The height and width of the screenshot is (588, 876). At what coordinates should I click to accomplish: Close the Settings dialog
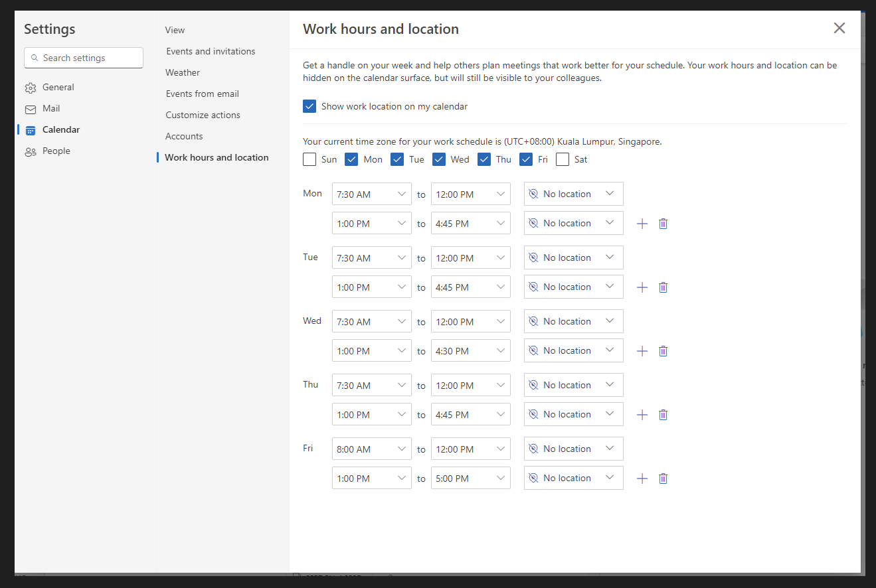coord(839,28)
